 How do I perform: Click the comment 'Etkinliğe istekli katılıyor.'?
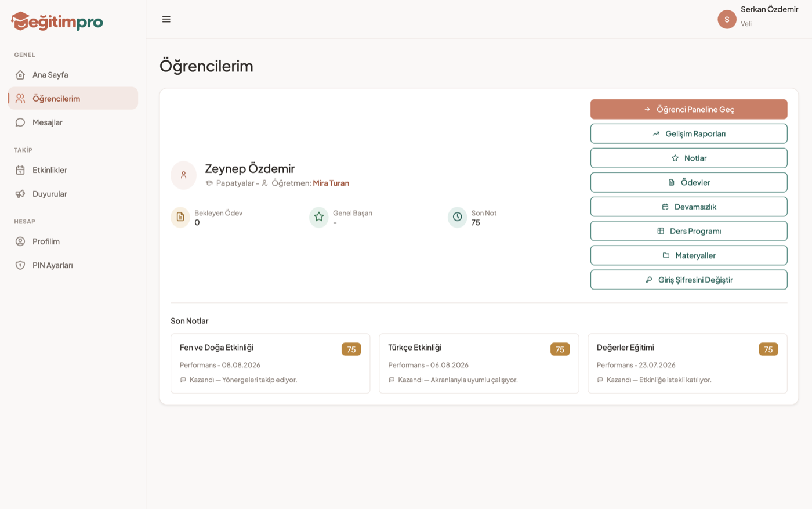675,380
